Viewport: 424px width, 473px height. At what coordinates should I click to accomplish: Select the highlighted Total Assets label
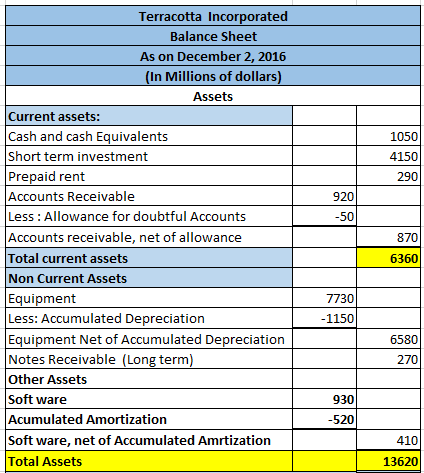tap(149, 461)
